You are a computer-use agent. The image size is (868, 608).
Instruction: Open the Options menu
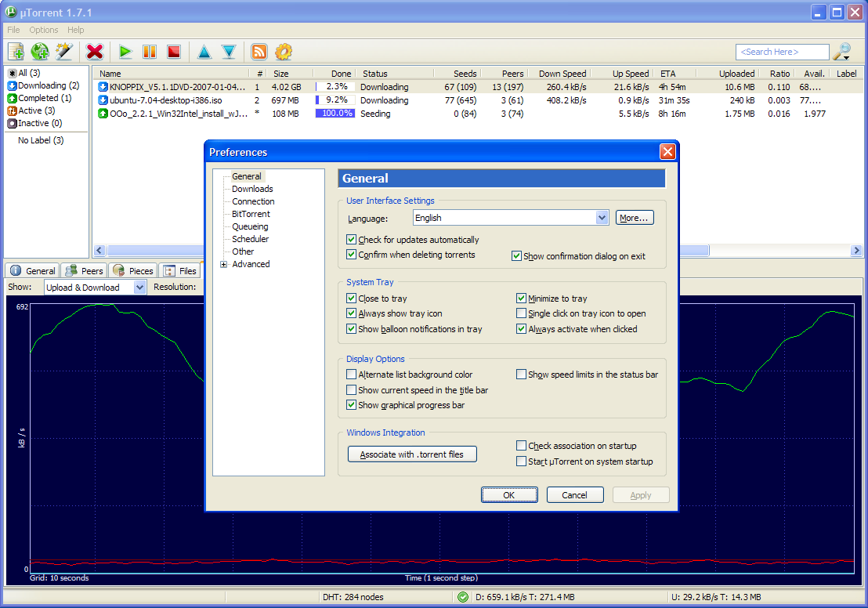(44, 30)
